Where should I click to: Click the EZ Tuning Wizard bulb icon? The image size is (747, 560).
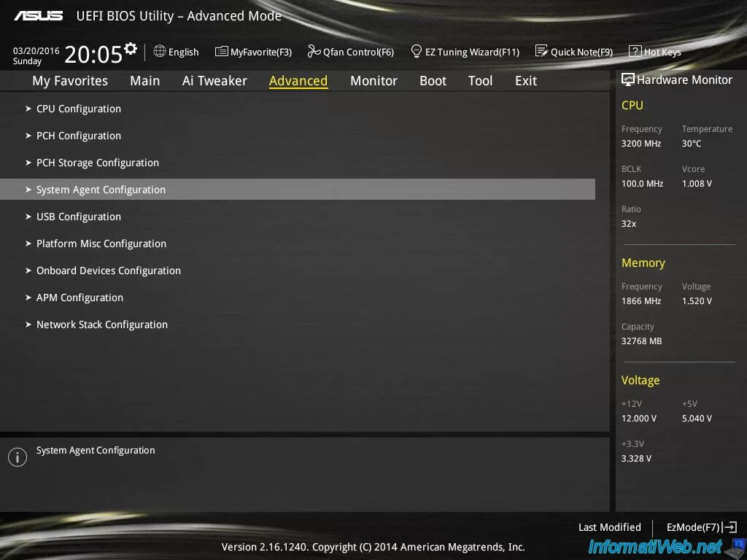tap(416, 51)
